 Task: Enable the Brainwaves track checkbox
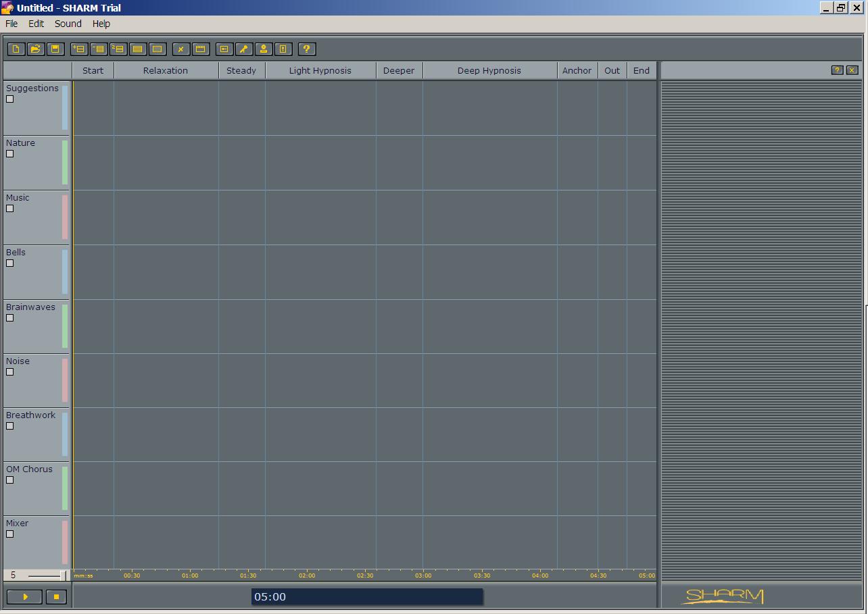[10, 318]
